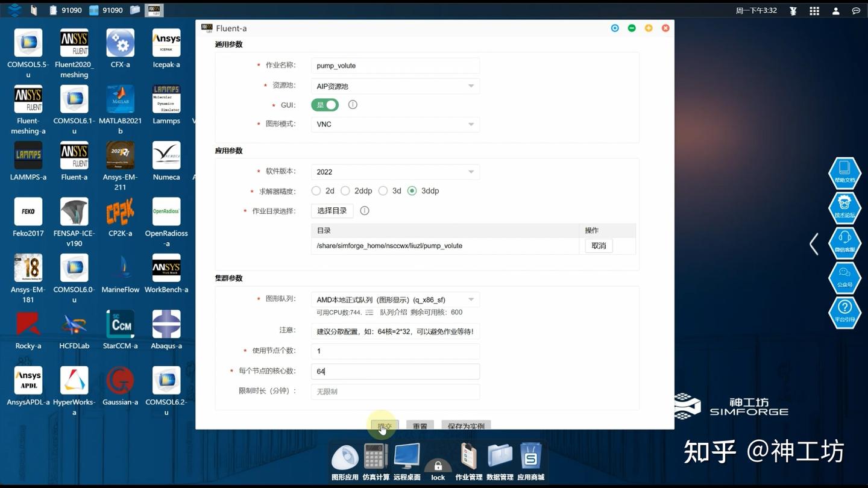Open the 图形队列 dropdown

(x=395, y=299)
